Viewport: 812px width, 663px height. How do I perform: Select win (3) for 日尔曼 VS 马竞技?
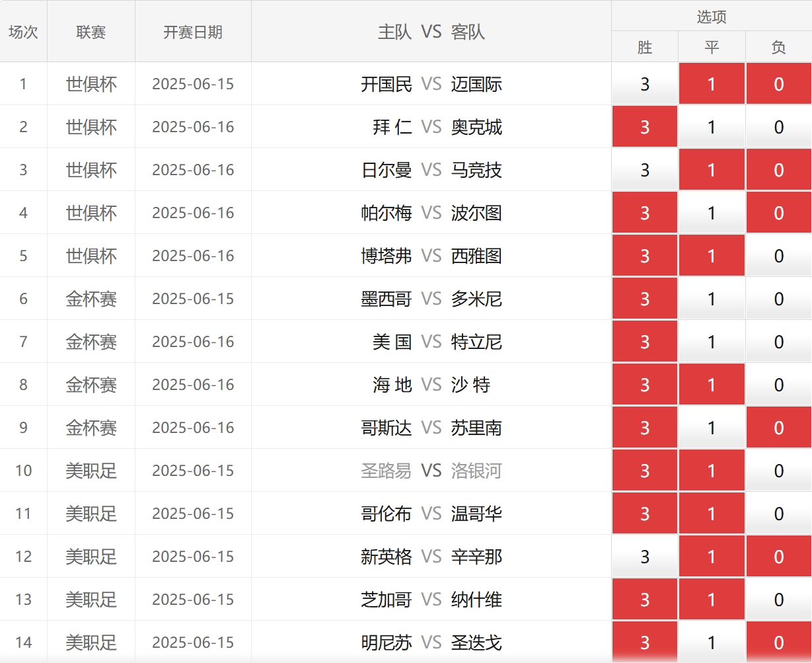coord(645,170)
